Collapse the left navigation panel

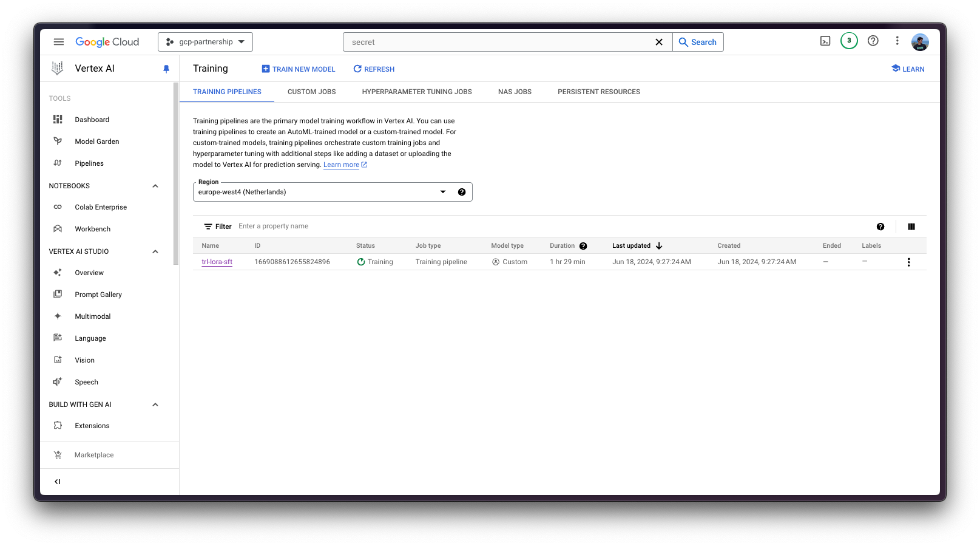pos(58,482)
